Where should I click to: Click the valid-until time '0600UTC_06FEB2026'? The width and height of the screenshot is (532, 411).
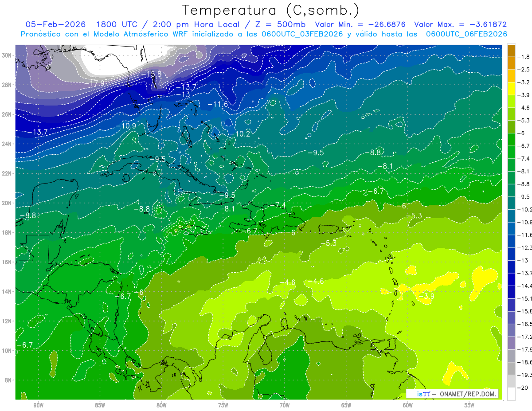tap(466, 34)
